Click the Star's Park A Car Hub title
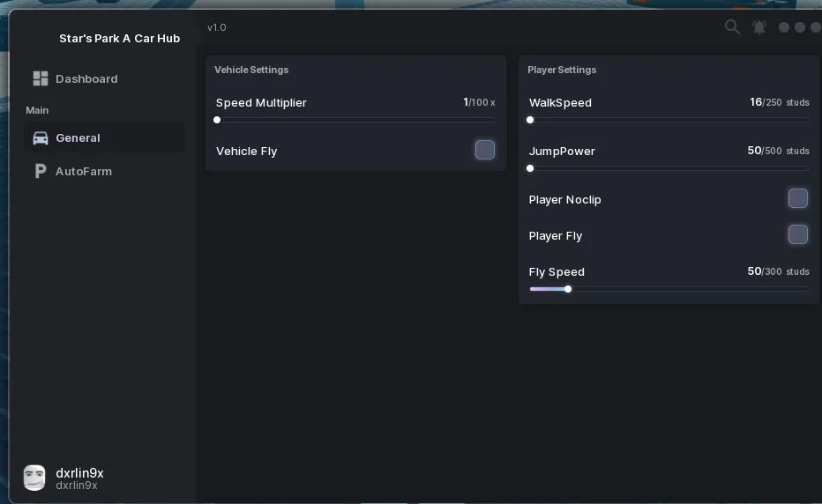This screenshot has height=504, width=822. coord(120,38)
